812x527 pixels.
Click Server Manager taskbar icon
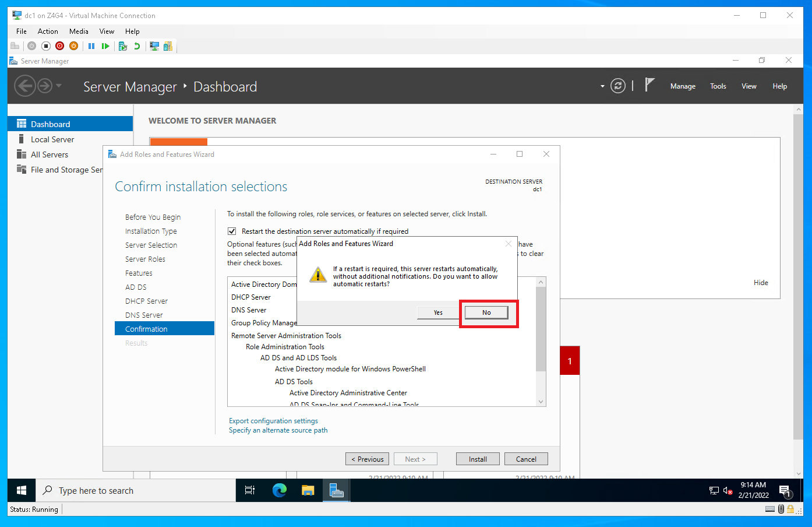point(336,491)
